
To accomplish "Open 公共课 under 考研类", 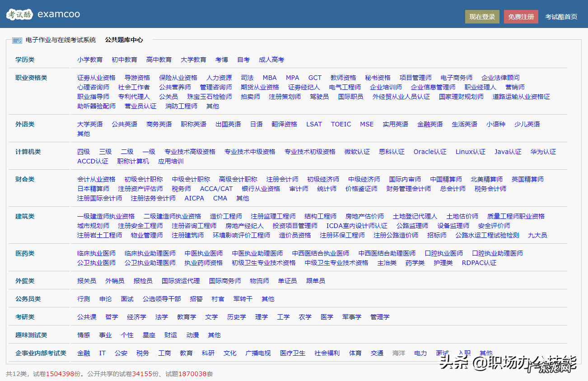I will pyautogui.click(x=87, y=317).
